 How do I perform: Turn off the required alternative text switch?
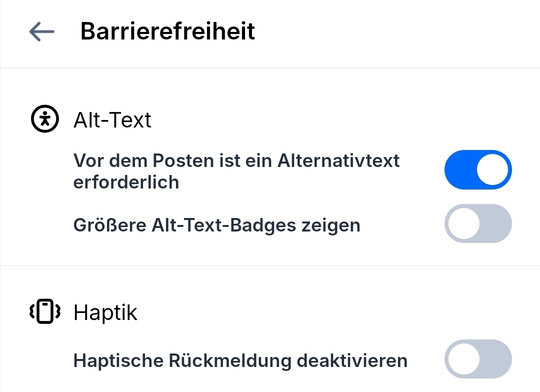[478, 169]
